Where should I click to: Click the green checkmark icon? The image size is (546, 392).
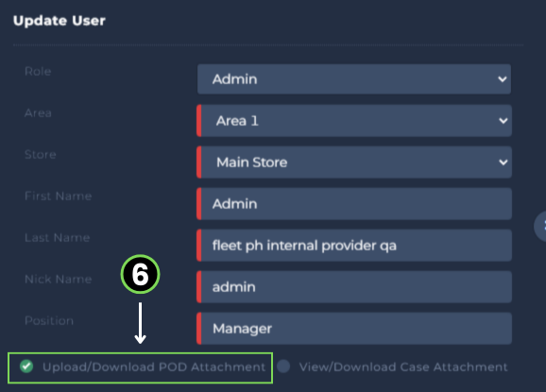(26, 366)
